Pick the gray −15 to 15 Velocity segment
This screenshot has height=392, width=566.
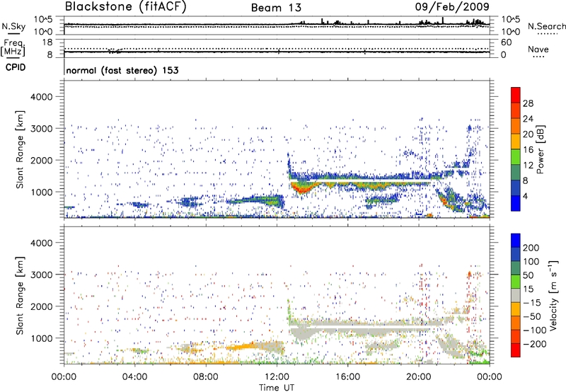516,295
